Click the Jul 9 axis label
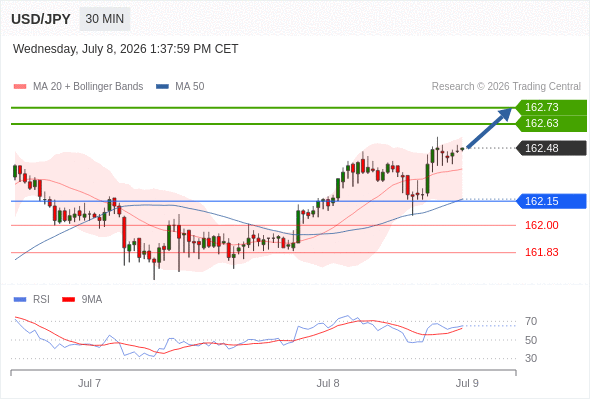The height and width of the screenshot is (400, 590). pyautogui.click(x=467, y=383)
